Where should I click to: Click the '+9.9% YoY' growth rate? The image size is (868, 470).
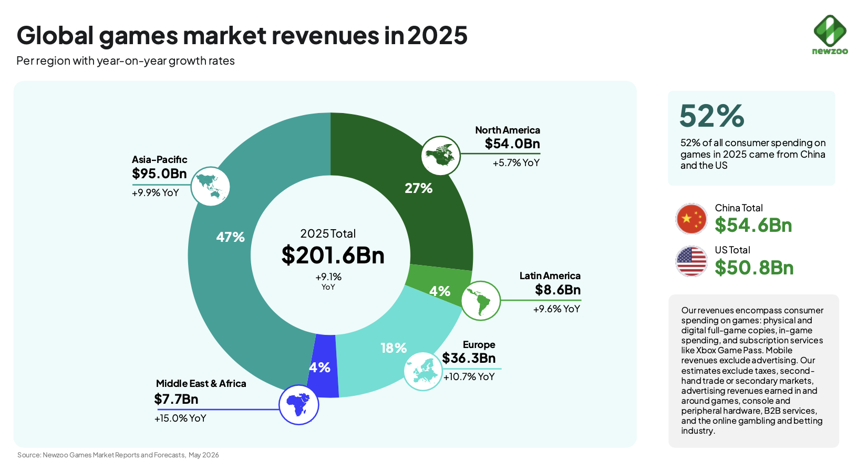156,193
